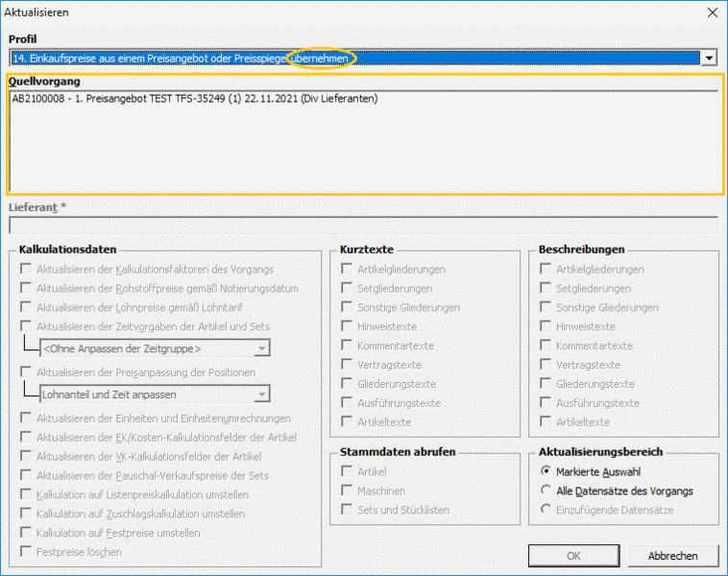This screenshot has width=728, height=576.
Task: Check Kommentartexte under Kurztexte
Action: point(347,345)
